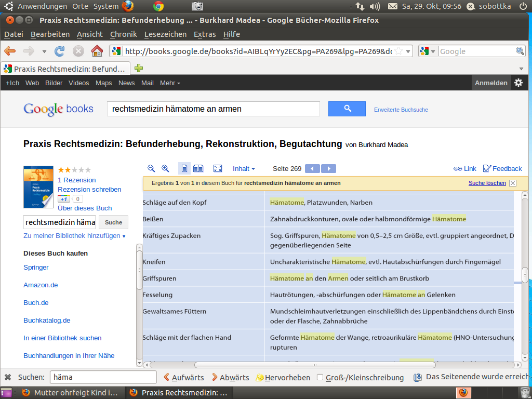Open the Chronik menu
The image size is (532, 399).
pos(124,34)
